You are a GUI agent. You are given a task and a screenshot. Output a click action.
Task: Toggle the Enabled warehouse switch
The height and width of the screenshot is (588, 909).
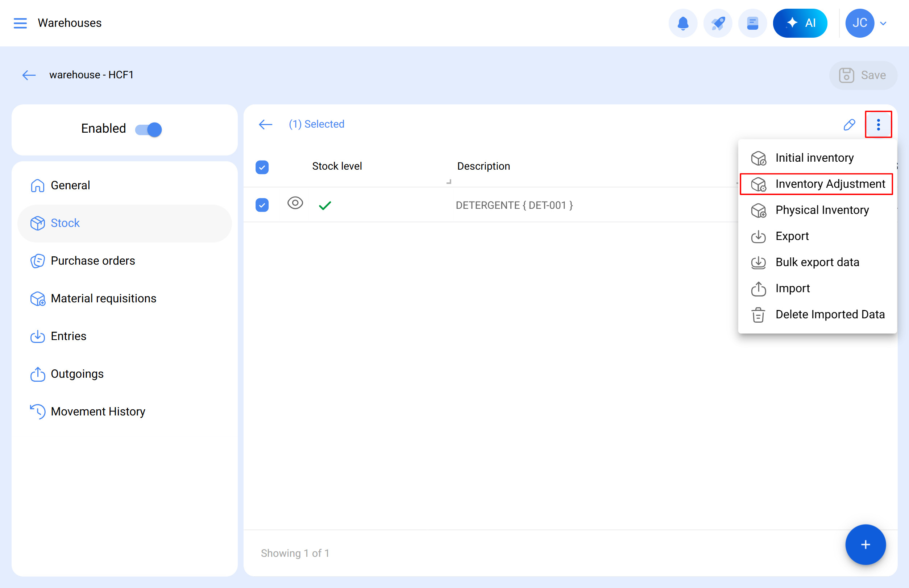click(x=149, y=129)
